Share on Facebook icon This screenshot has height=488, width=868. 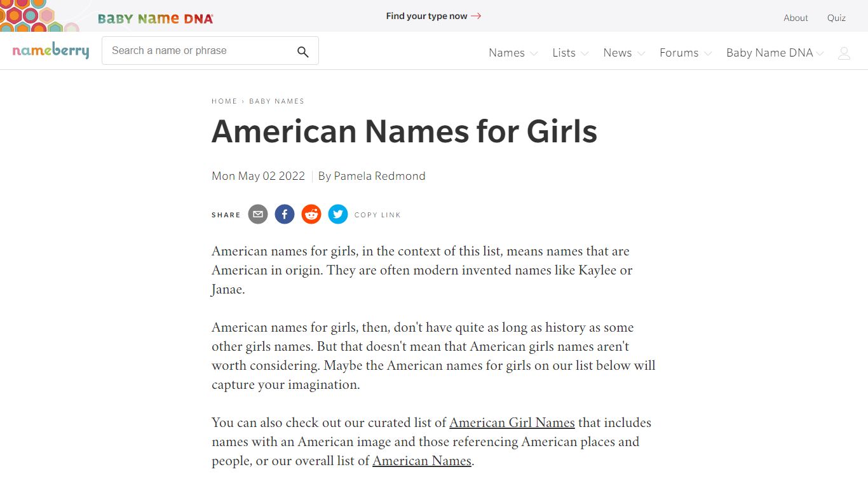285,215
